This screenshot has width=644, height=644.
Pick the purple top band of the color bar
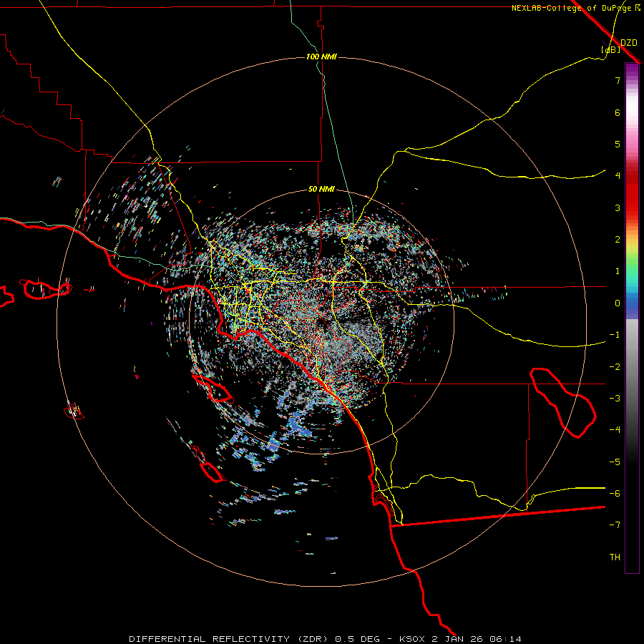632,70
